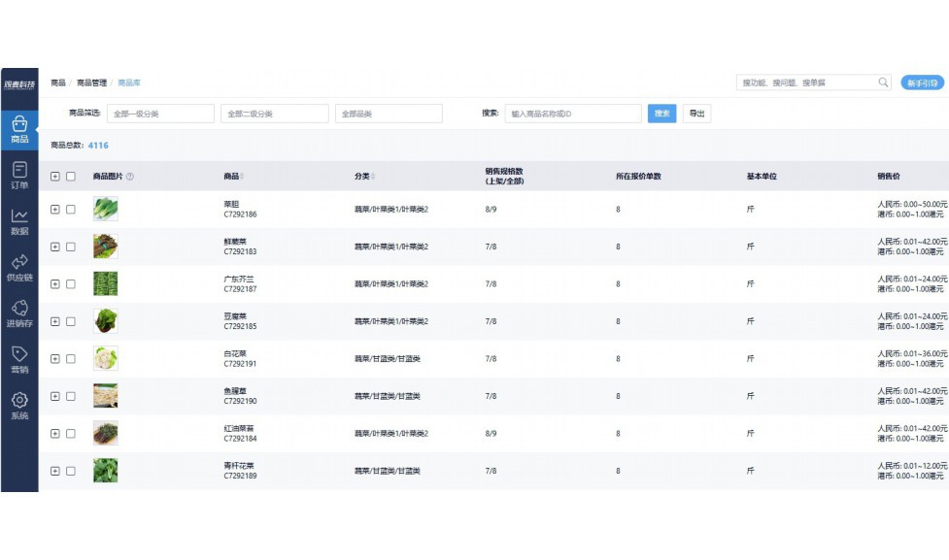Select the checkbox for 白花菜 row
The width and height of the screenshot is (949, 560).
point(71,359)
